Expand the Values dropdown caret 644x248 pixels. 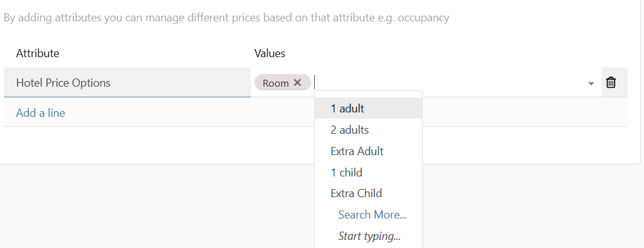591,84
